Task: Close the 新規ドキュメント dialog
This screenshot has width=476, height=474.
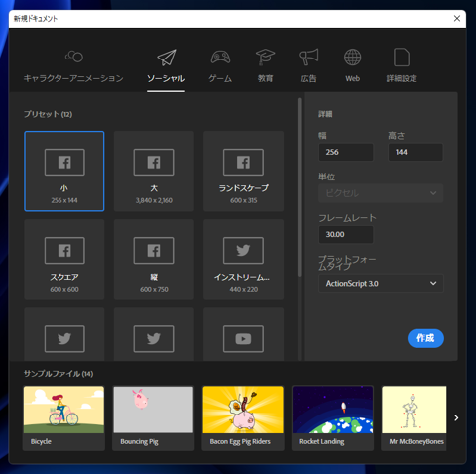Action: pyautogui.click(x=457, y=19)
